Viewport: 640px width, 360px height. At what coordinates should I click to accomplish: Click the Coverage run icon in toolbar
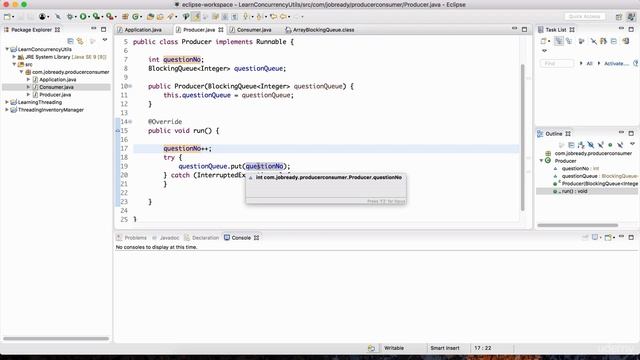coord(96,17)
